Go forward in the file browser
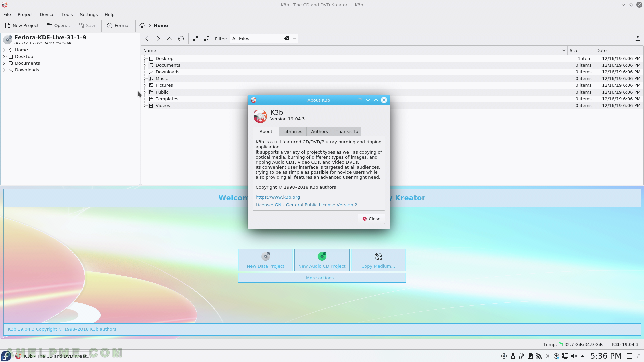Image resolution: width=644 pixels, height=362 pixels. pos(158,39)
